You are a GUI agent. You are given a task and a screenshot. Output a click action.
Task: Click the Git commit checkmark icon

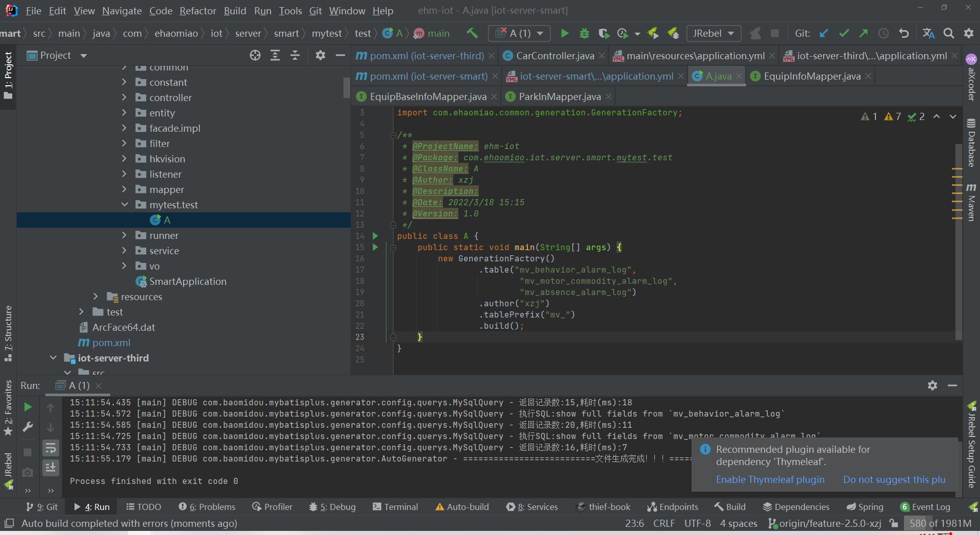[844, 34]
